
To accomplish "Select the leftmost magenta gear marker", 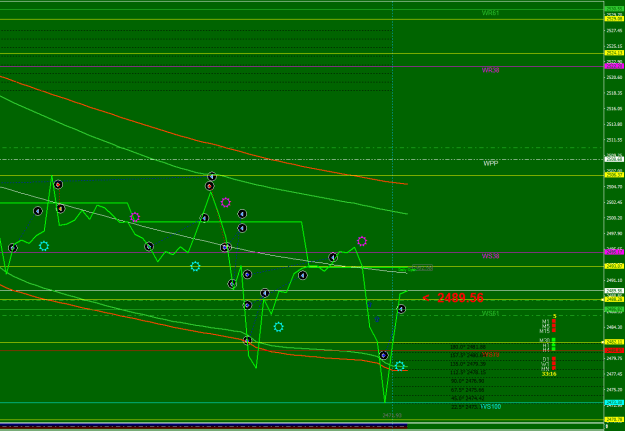I will tap(135, 217).
